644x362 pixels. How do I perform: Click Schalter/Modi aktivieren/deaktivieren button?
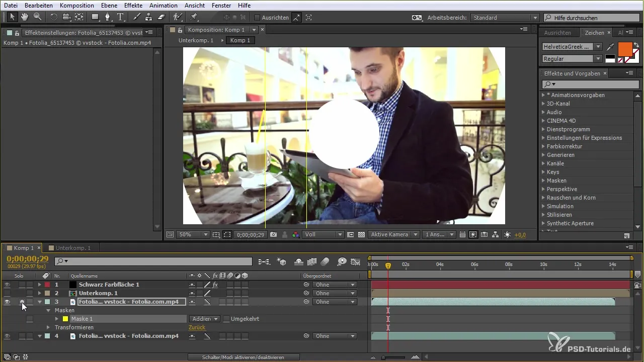point(244,357)
